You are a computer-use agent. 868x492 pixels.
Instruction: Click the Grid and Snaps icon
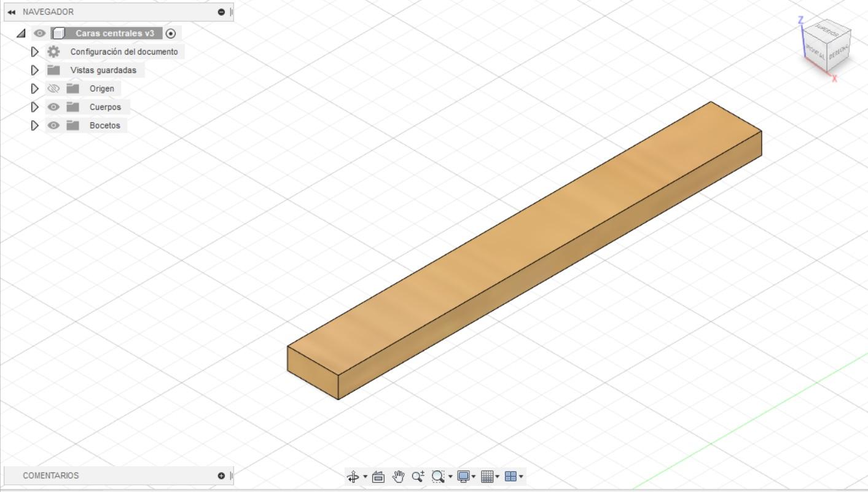click(487, 477)
